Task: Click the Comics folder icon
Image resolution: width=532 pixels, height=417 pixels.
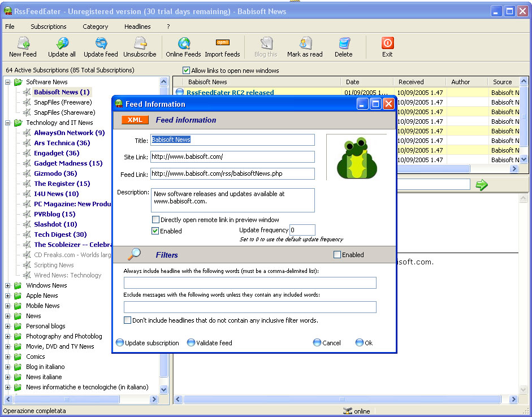Action: pyautogui.click(x=18, y=357)
